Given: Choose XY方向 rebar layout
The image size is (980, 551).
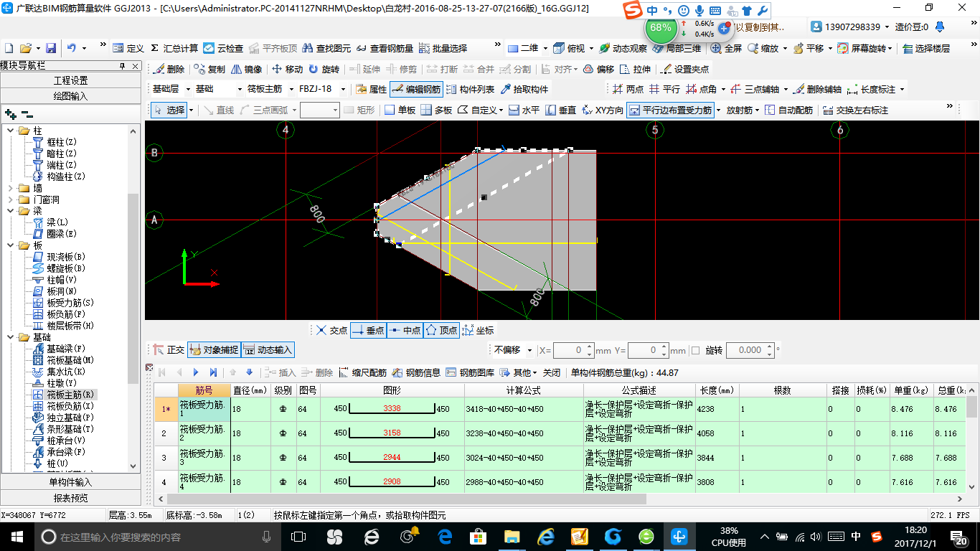Looking at the screenshot, I should click(603, 110).
